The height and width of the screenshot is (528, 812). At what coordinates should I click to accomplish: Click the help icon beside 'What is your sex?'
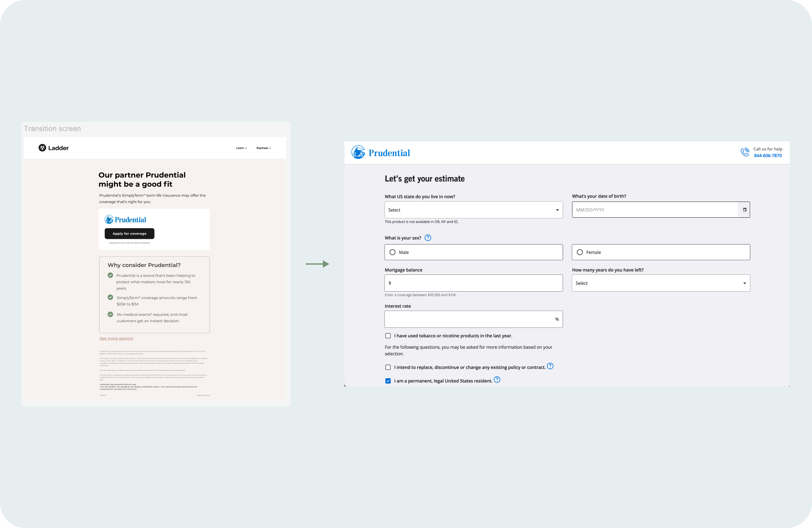[x=428, y=238]
